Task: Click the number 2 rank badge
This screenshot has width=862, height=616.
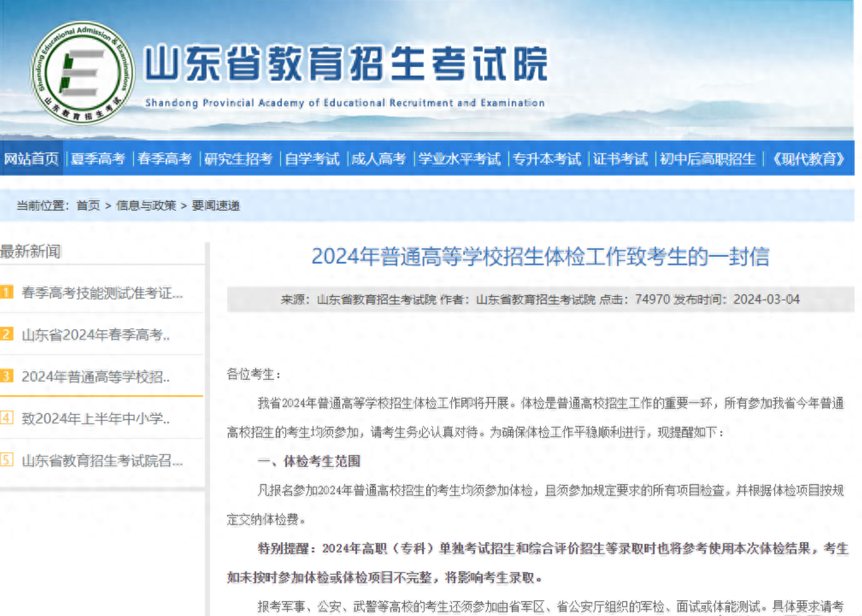Action: (x=6, y=334)
